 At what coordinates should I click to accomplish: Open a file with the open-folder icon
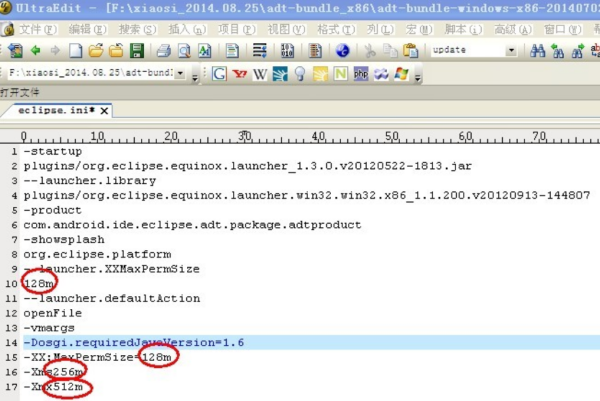pyautogui.click(x=96, y=51)
